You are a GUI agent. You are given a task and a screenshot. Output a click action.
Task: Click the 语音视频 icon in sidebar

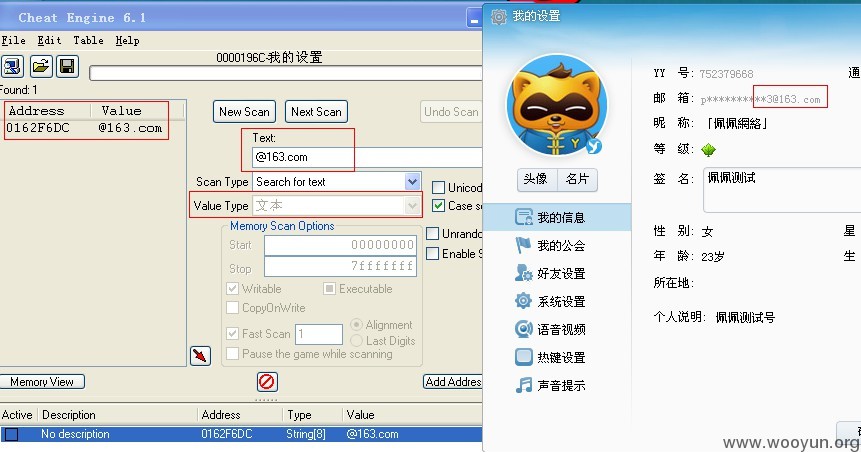point(523,329)
